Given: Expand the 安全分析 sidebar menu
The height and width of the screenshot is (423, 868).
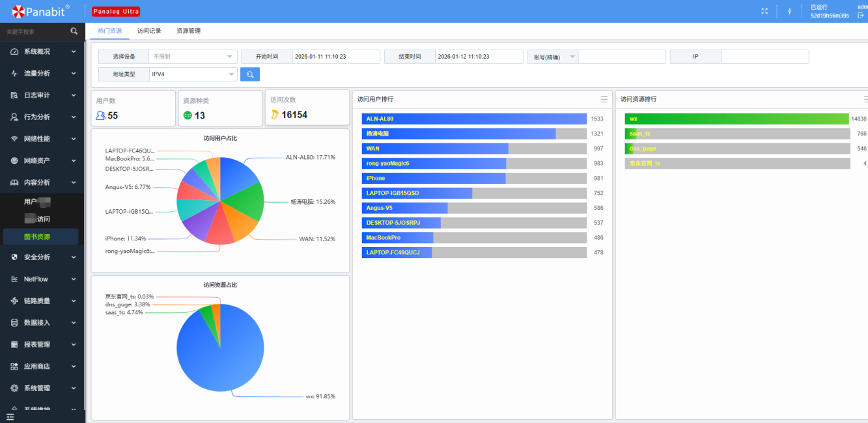Looking at the screenshot, I should [x=43, y=257].
